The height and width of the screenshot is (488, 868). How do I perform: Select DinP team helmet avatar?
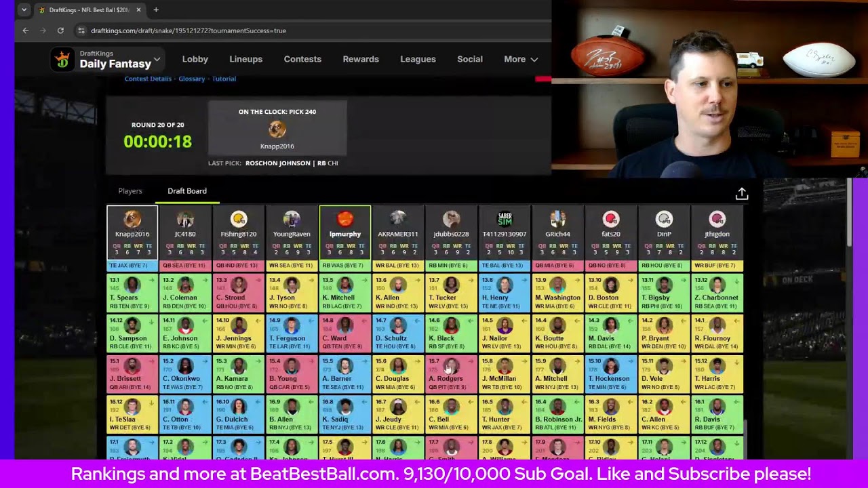tap(664, 219)
